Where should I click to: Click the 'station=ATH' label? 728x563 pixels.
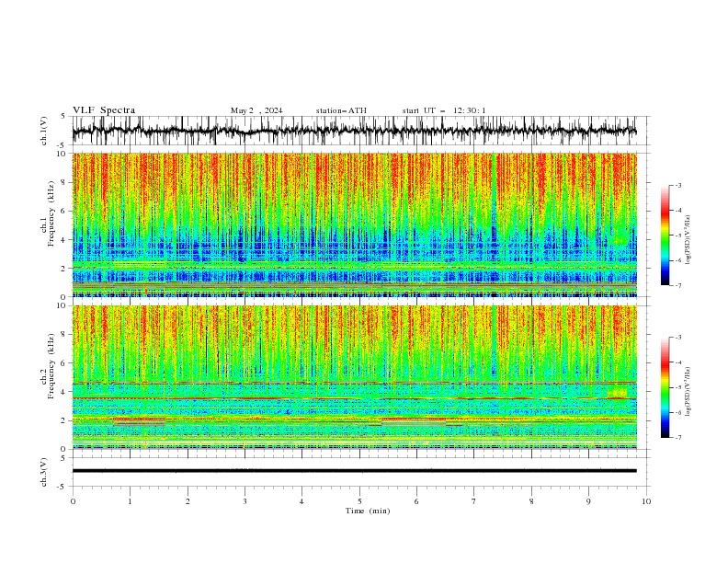341,110
